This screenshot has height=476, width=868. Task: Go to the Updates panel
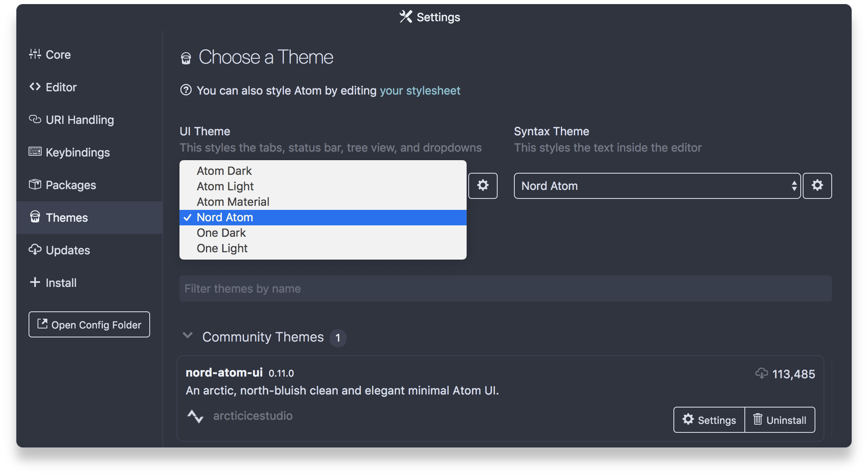(68, 250)
